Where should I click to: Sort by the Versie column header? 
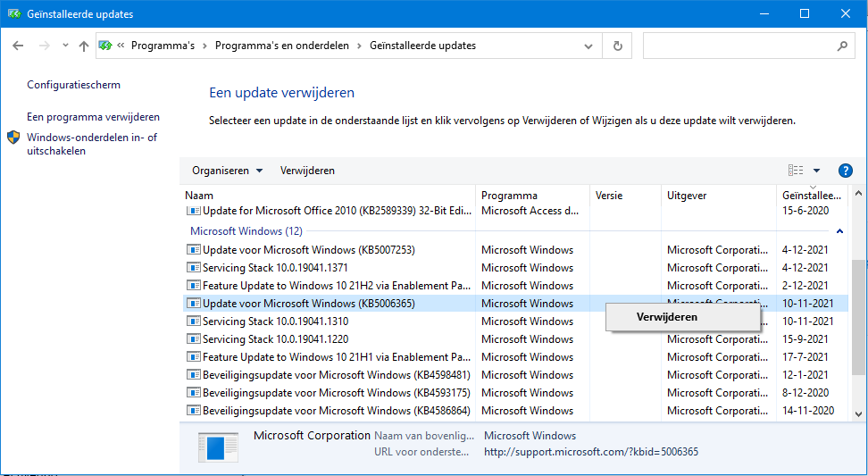click(x=625, y=196)
